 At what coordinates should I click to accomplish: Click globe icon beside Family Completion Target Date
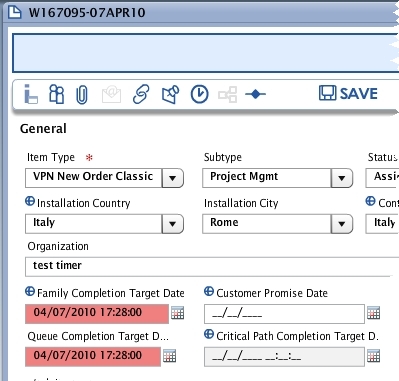(30, 291)
